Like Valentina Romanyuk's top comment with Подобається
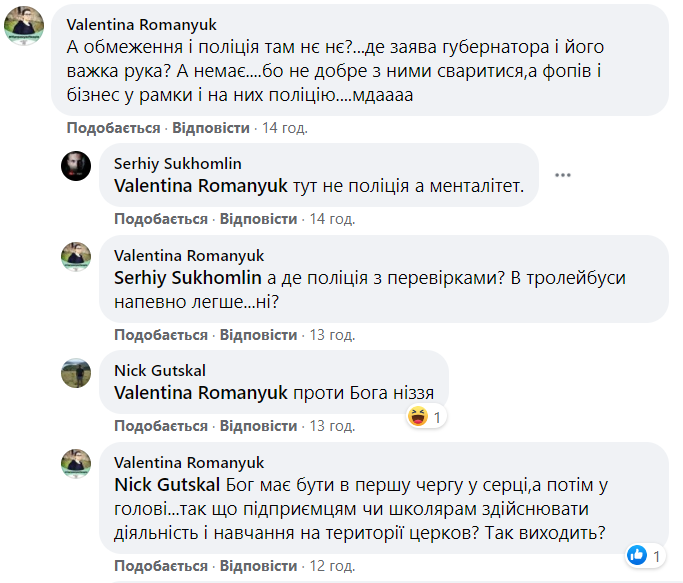683x583 pixels. 113,128
